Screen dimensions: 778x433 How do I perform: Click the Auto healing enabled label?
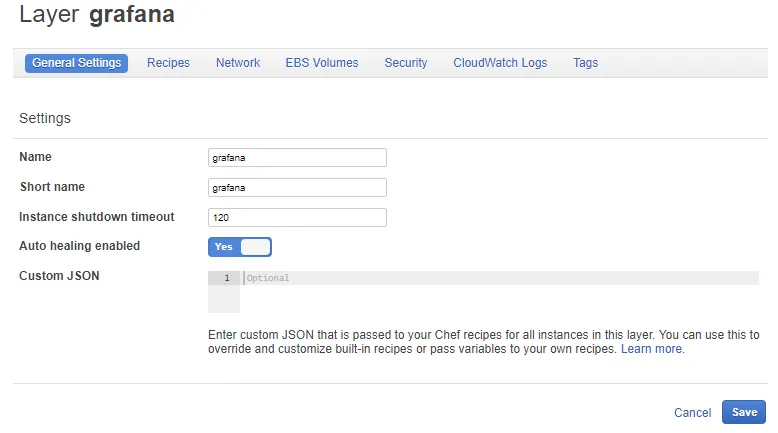tap(80, 246)
